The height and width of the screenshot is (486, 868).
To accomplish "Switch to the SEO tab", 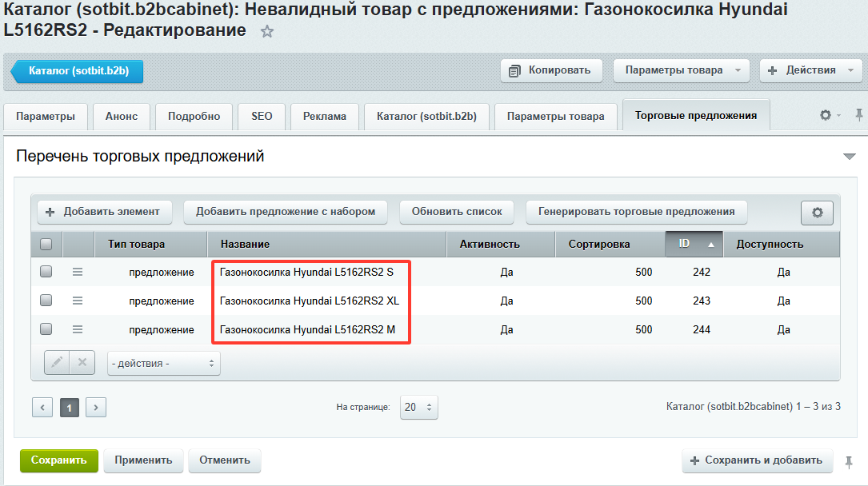I will [x=262, y=116].
